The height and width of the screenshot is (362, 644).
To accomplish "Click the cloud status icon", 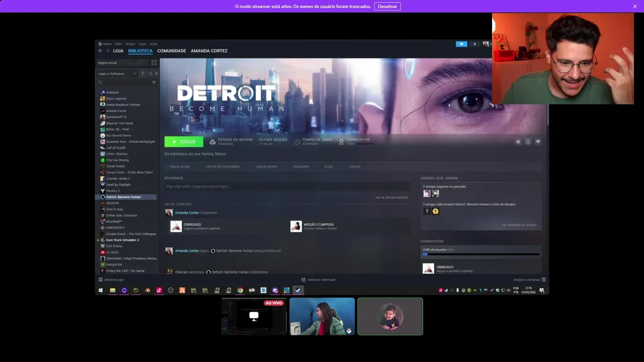I will click(212, 142).
